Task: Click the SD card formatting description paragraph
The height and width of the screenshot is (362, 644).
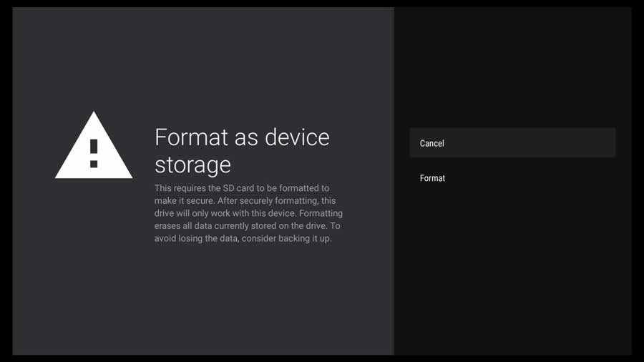Action: pyautogui.click(x=248, y=213)
